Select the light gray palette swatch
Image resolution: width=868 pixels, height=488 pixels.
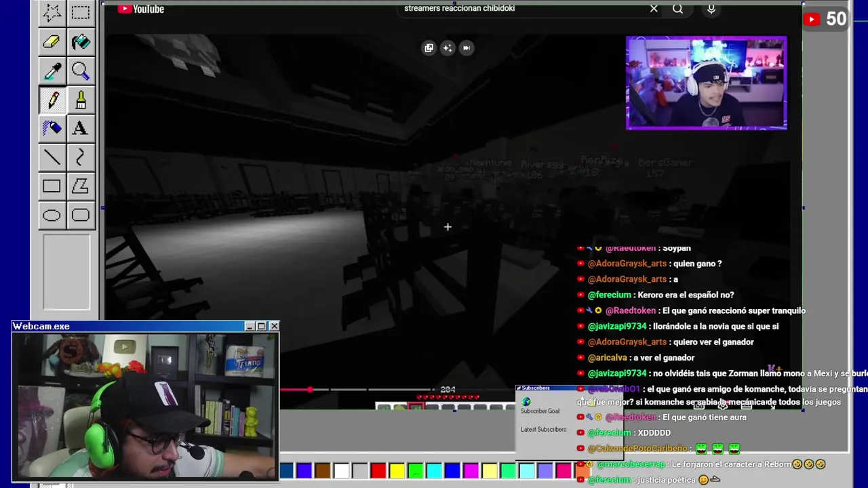point(360,470)
